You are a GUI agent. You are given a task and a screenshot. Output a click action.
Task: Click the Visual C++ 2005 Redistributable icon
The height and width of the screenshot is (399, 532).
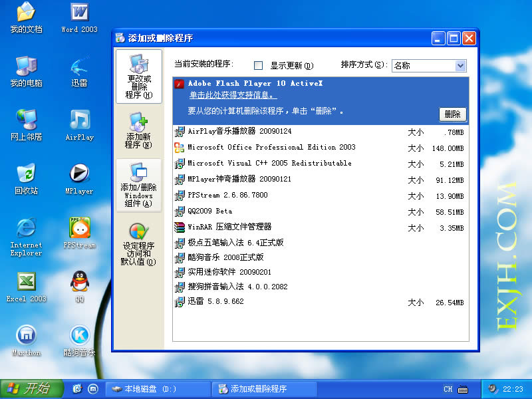[179, 163]
